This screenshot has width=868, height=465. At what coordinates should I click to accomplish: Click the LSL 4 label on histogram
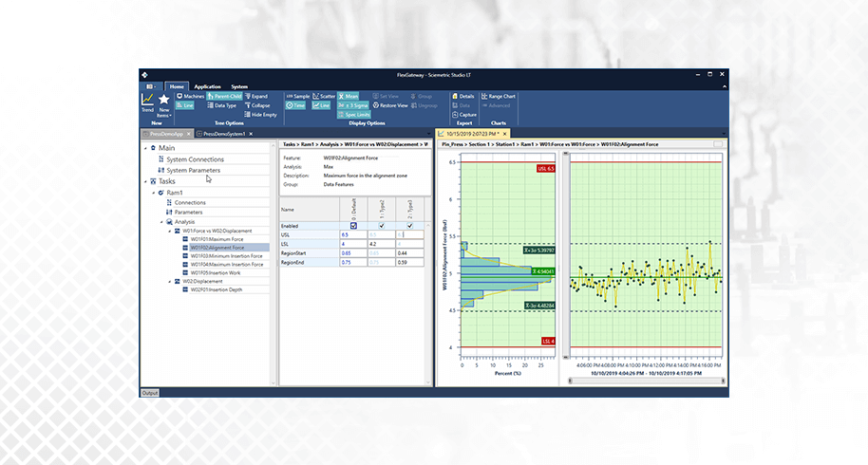pyautogui.click(x=547, y=341)
